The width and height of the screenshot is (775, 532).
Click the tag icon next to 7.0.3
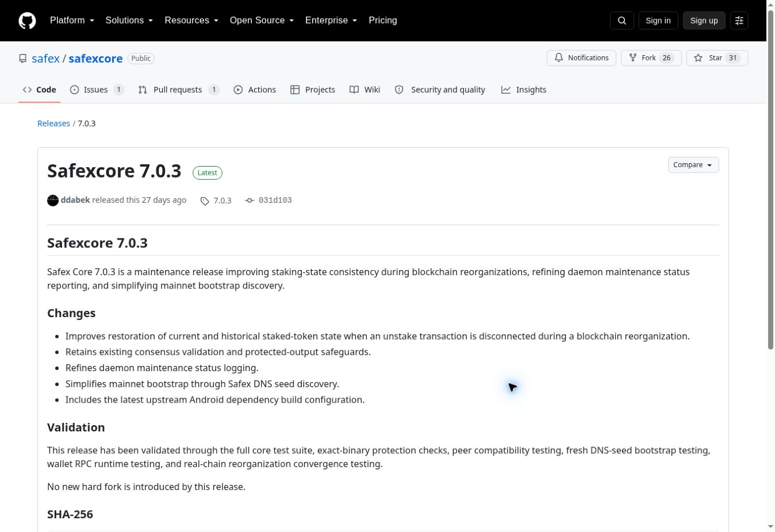pyautogui.click(x=205, y=201)
